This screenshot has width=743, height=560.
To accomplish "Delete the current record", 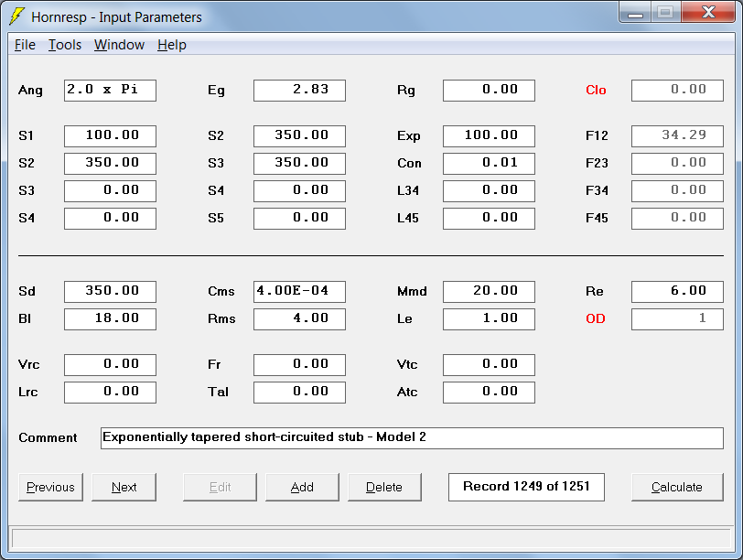I will 384,487.
